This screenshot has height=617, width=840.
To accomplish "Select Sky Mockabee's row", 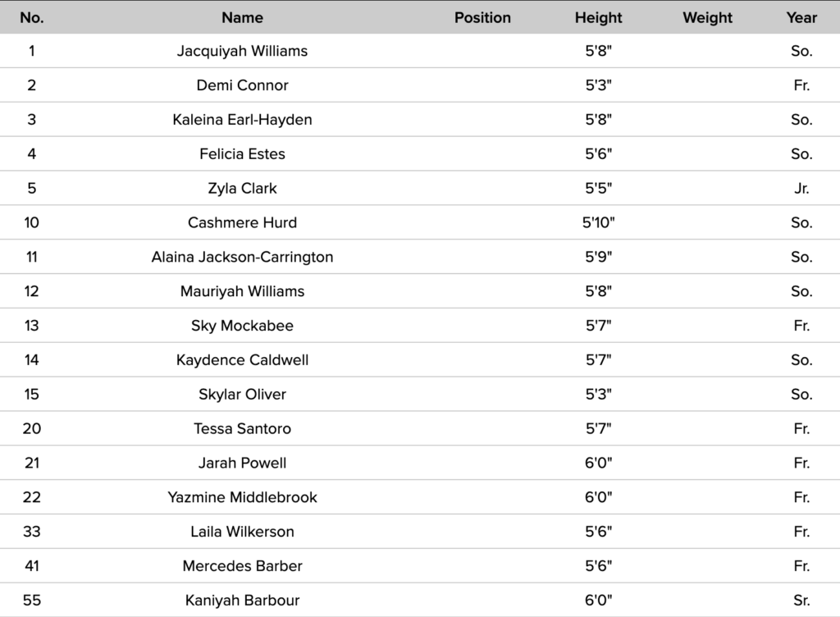I will click(x=242, y=327).
